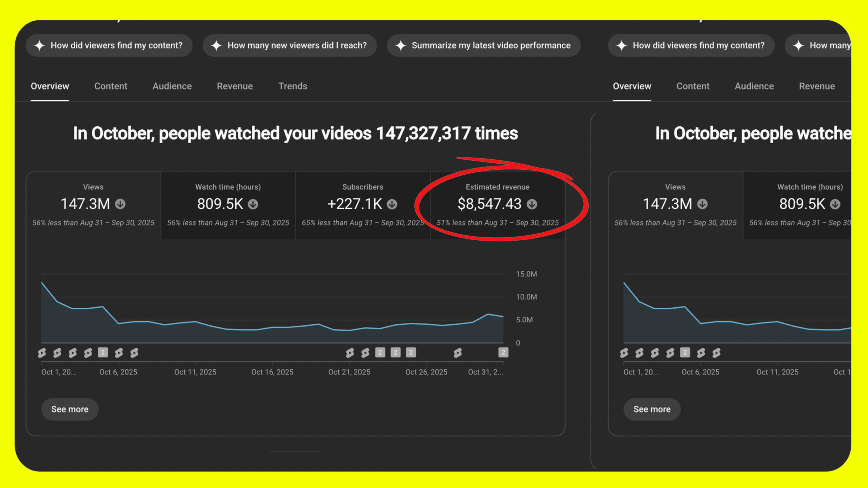Click the first Shorts marker under left chart

[x=42, y=353]
